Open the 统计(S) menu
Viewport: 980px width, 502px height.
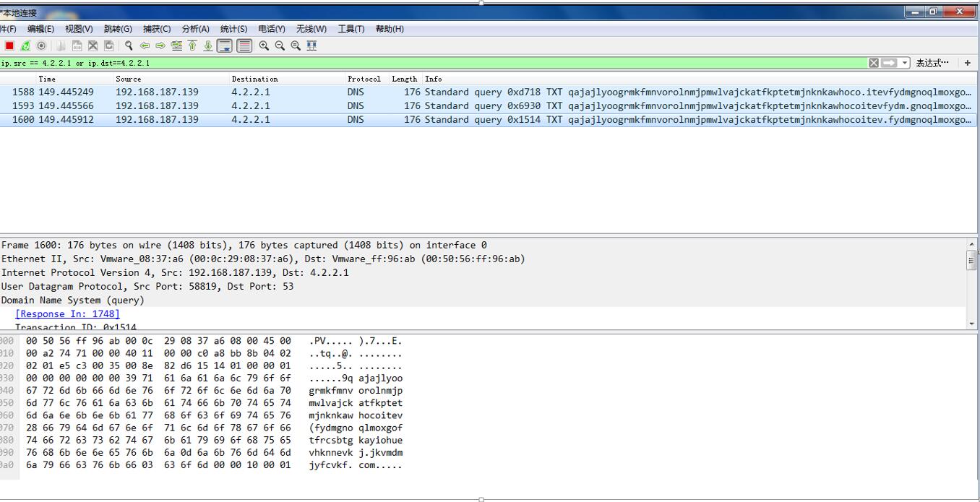233,29
